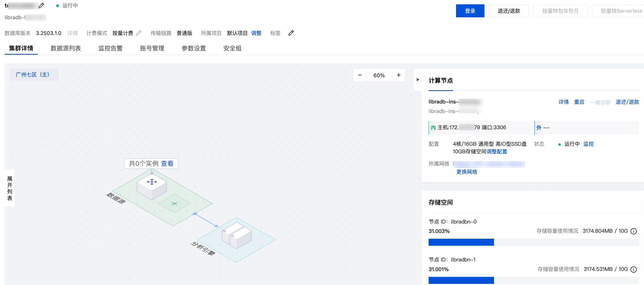Select the 广州七区 (主) availability zone tag
Viewport: 644px width, 285px height.
pyautogui.click(x=33, y=75)
